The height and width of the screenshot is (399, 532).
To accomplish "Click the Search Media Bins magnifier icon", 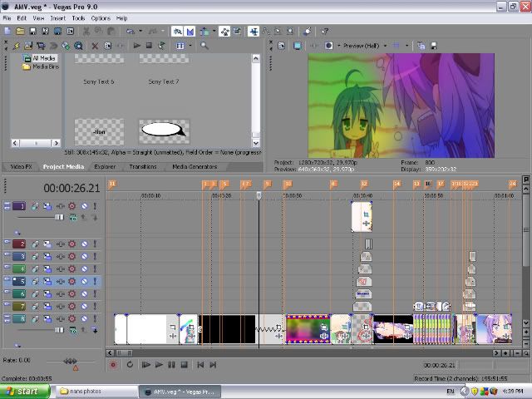I will point(204,46).
